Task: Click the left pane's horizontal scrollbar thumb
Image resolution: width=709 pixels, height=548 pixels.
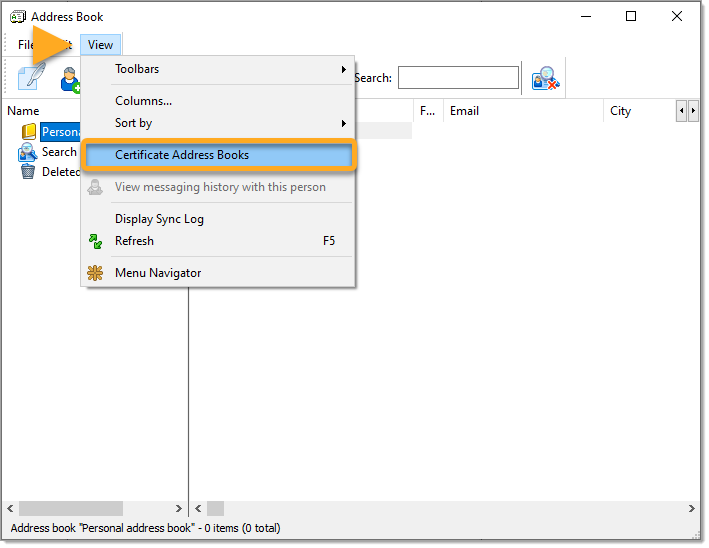Action: coord(70,509)
